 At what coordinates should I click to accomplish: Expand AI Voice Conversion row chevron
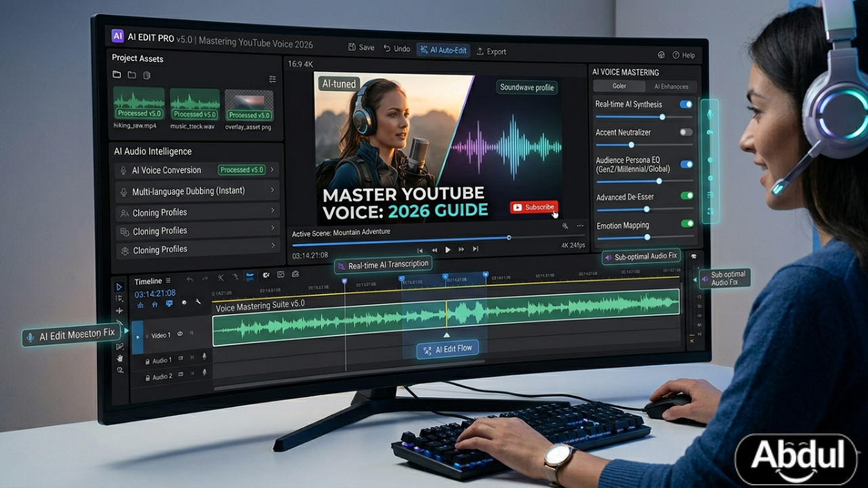pos(272,169)
